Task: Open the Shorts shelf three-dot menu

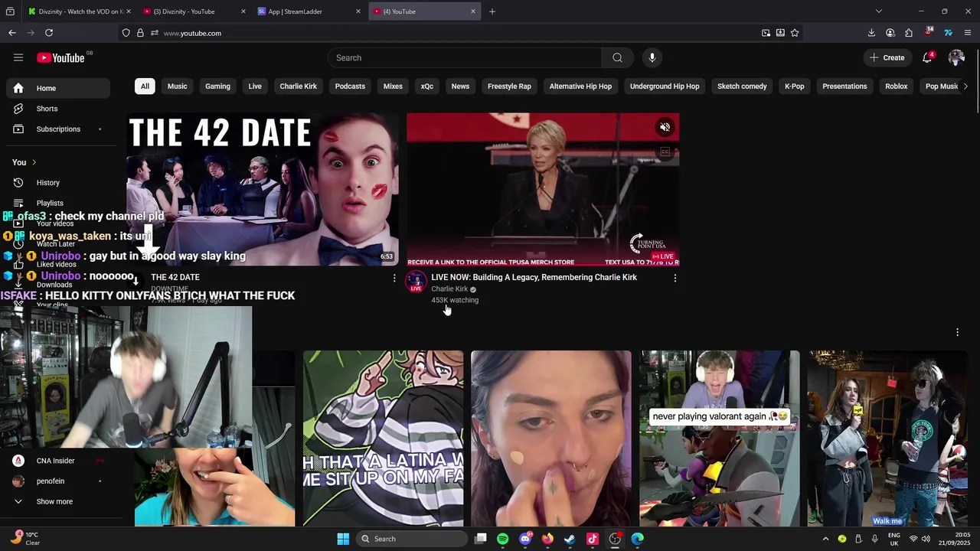Action: click(x=957, y=332)
